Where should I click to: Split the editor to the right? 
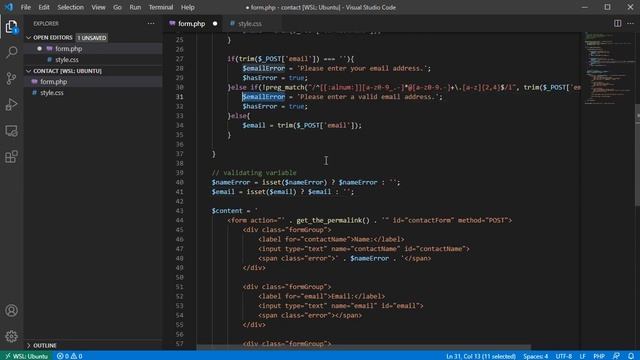(618, 24)
